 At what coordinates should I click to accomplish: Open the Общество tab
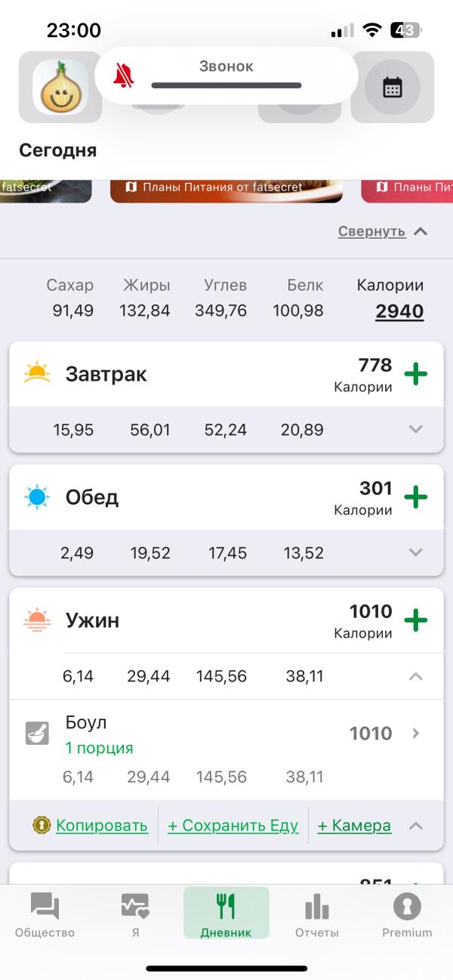45,915
